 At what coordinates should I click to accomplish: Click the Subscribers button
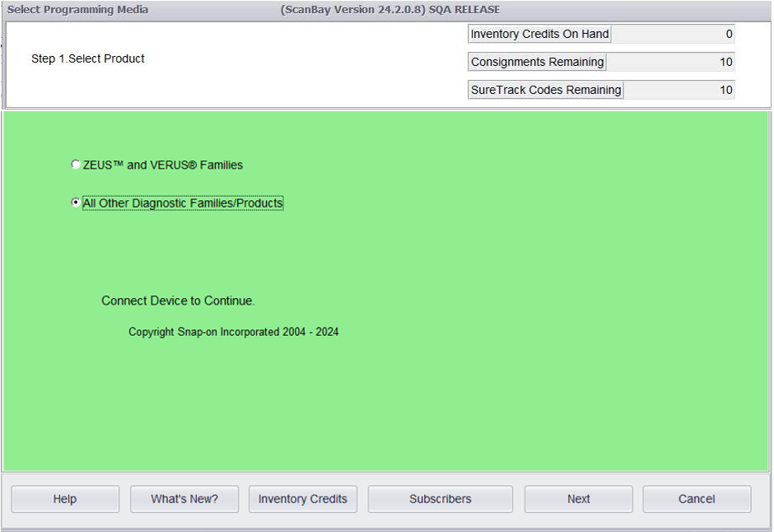tap(440, 499)
